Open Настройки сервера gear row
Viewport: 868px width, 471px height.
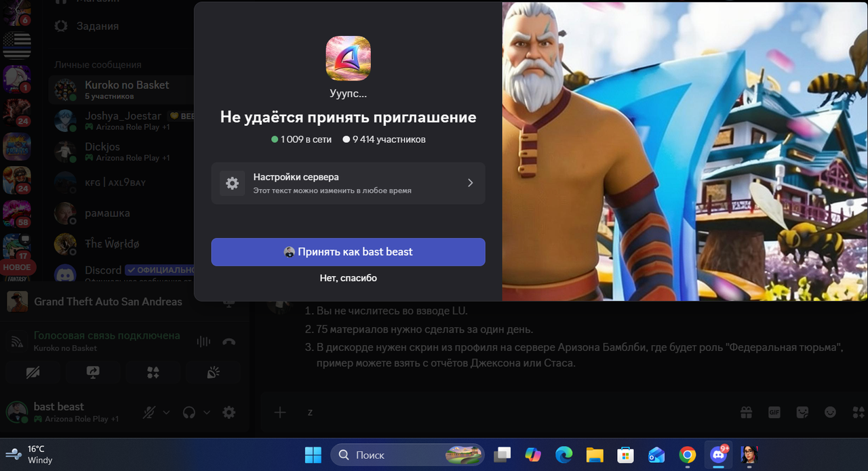click(x=348, y=183)
